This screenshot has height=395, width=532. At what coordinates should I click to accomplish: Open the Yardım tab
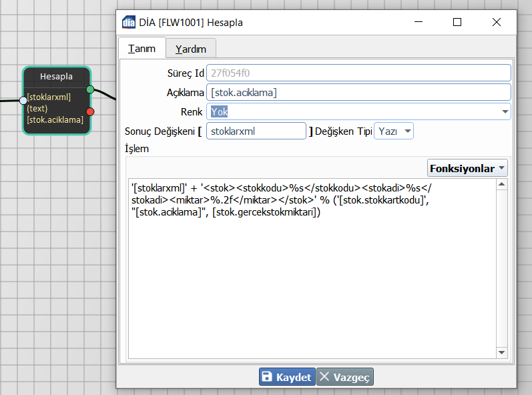coord(191,49)
